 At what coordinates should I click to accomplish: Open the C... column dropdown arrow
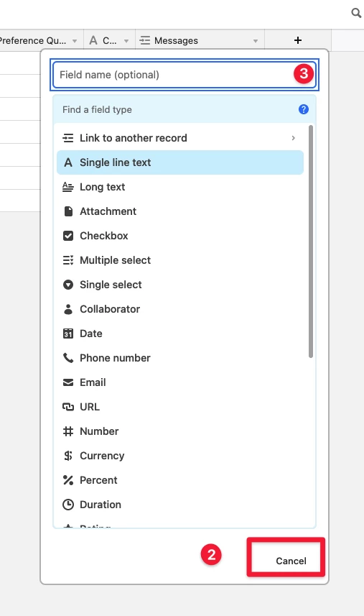(126, 41)
